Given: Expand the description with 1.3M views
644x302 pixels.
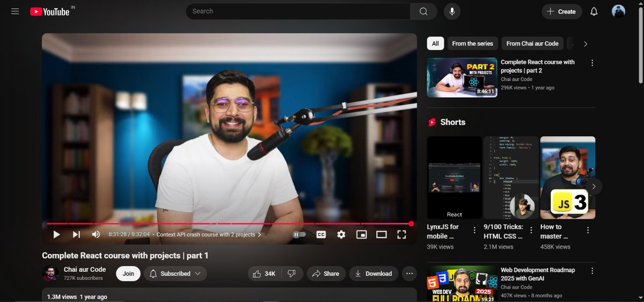Looking at the screenshot, I should pyautogui.click(x=230, y=295).
